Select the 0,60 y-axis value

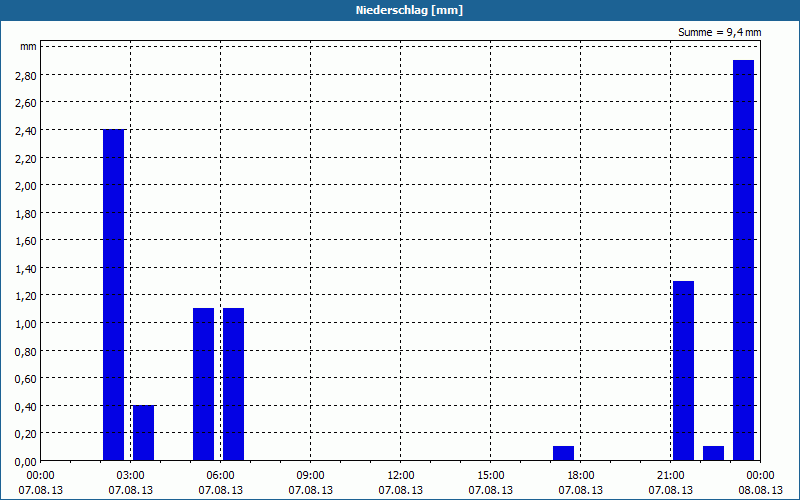tap(27, 379)
